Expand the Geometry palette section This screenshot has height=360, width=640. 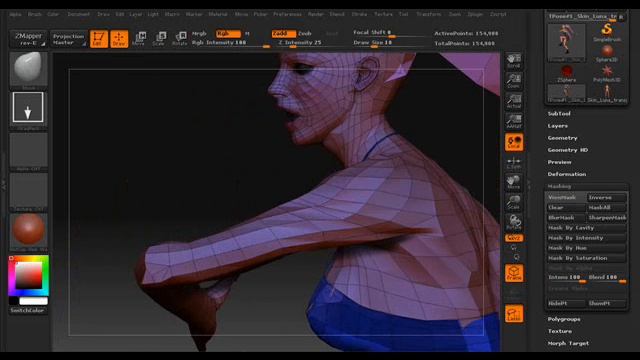(562, 138)
